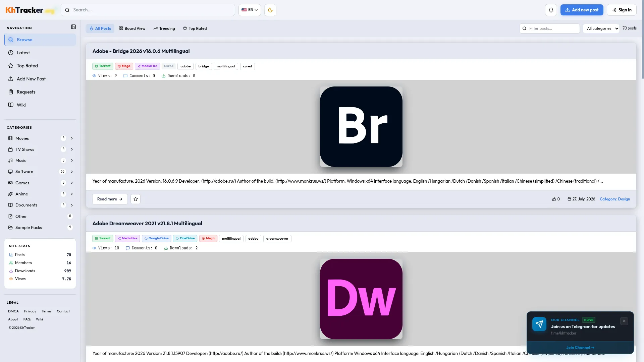644x362 pixels.
Task: Select the bridge keyword tag
Action: point(204,66)
